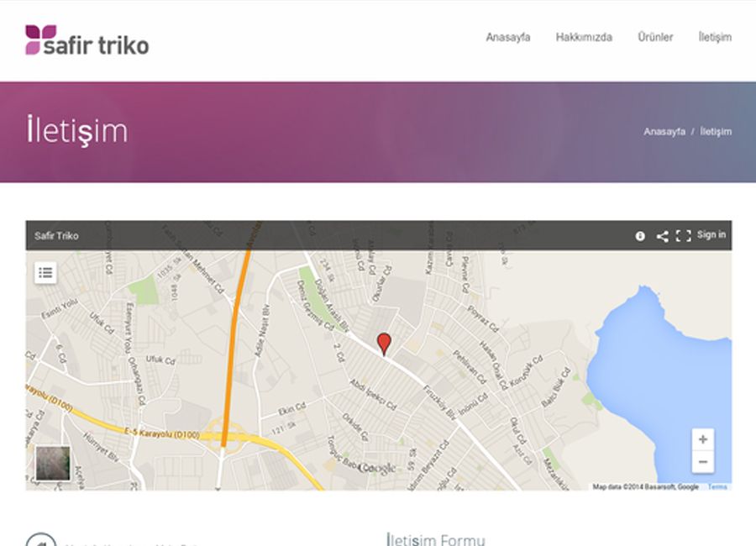Image resolution: width=756 pixels, height=546 pixels.
Task: Click the map share icon
Action: pyautogui.click(x=662, y=236)
